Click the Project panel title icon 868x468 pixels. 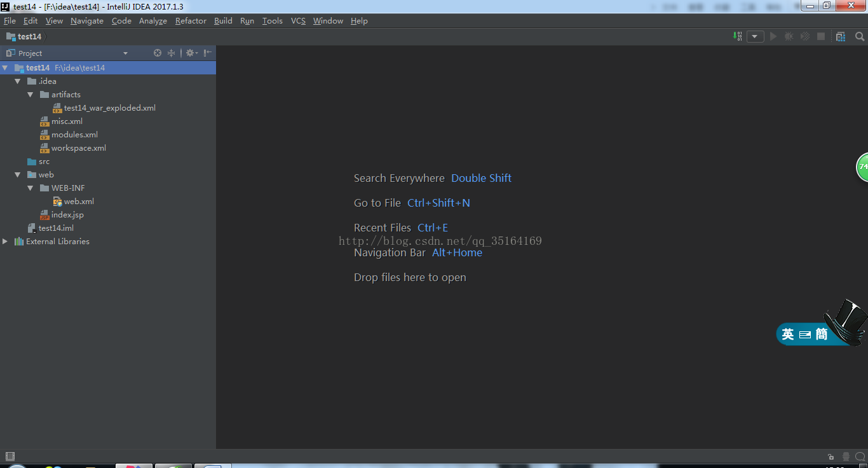tap(10, 53)
